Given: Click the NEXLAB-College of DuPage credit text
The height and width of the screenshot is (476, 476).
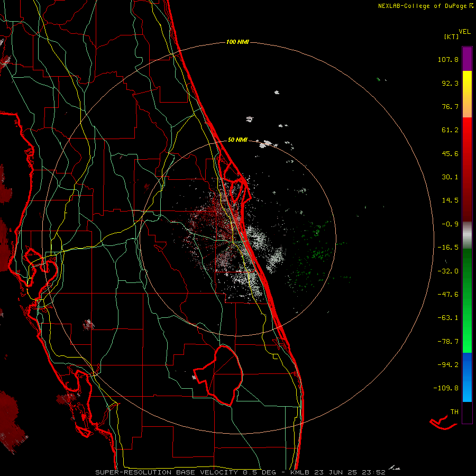Looking at the screenshot, I should pos(422,6).
